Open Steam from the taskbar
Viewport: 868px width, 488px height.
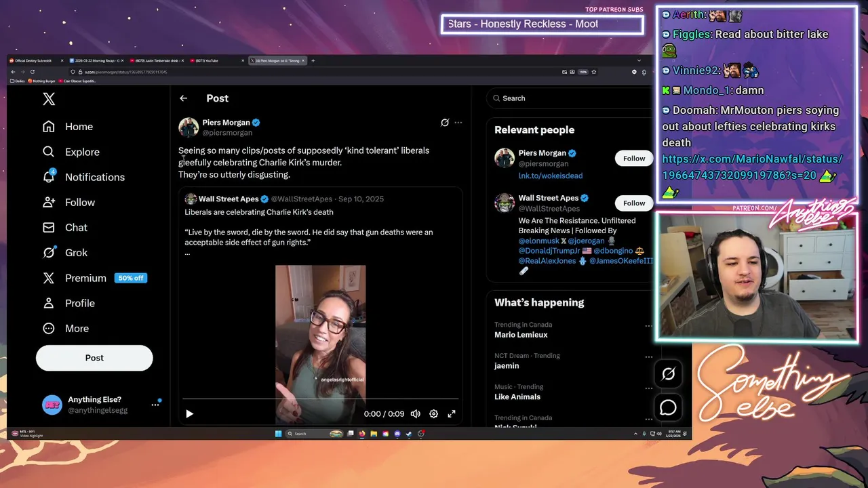(409, 434)
